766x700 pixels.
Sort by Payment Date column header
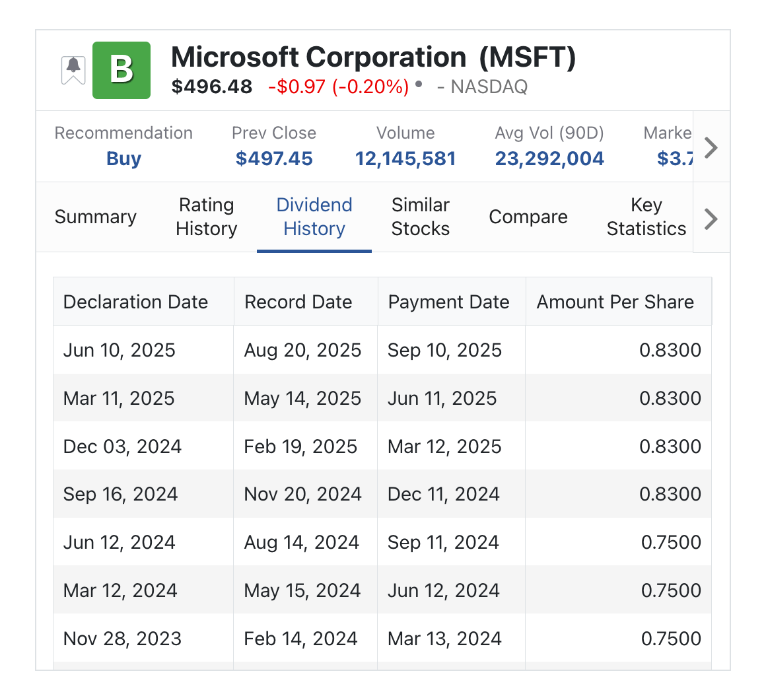coord(449,302)
